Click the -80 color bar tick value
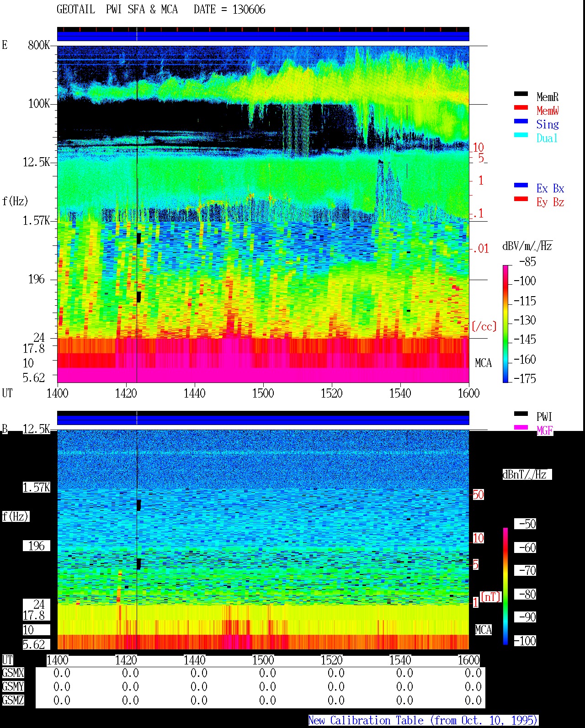 (x=527, y=594)
